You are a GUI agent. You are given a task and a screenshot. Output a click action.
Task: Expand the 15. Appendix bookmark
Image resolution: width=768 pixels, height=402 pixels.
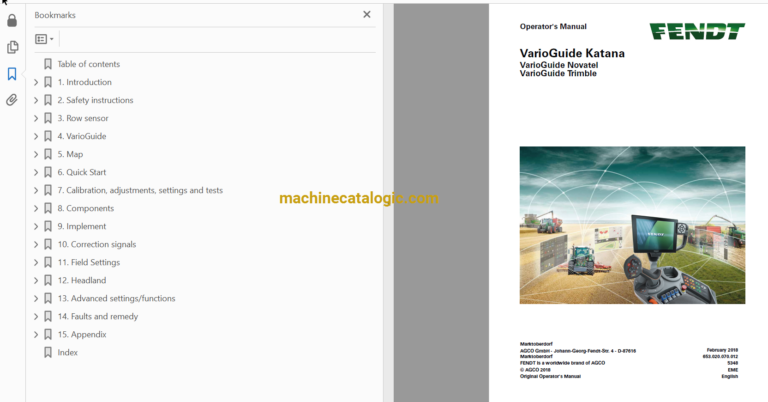(x=36, y=334)
